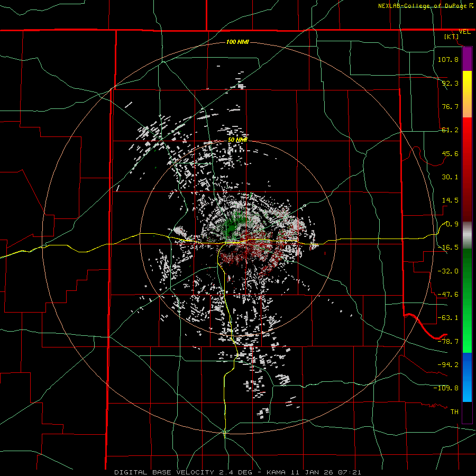Viewport: 476px width, 476px height.
Task: Click the 100 NMI range ring label
Action: coord(237,42)
